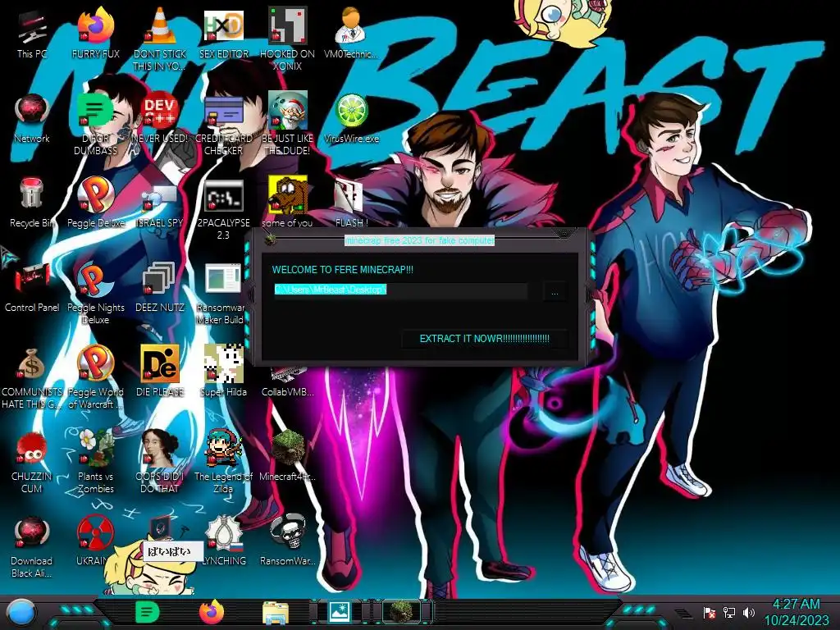Image resolution: width=840 pixels, height=630 pixels.
Task: Open the volume speaker tray icon
Action: pos(748,612)
